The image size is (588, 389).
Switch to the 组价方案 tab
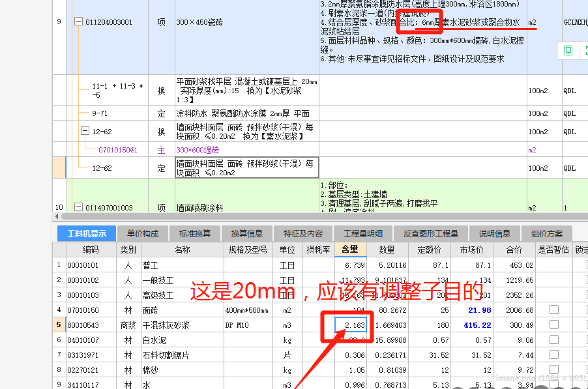tap(546, 233)
